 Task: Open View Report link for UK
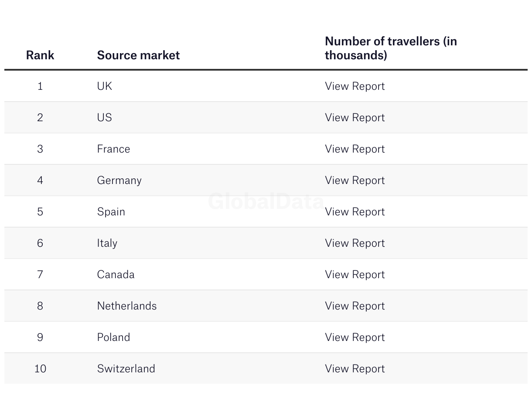(355, 86)
